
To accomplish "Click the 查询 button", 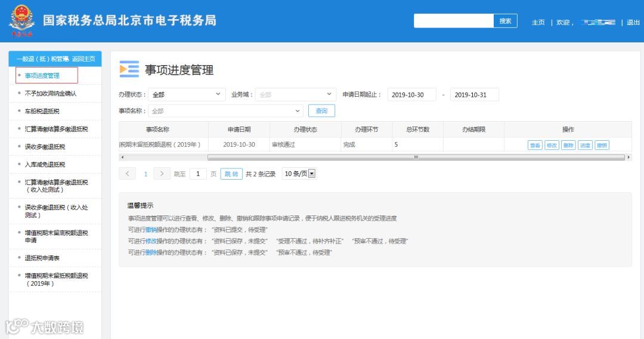I will 321,111.
